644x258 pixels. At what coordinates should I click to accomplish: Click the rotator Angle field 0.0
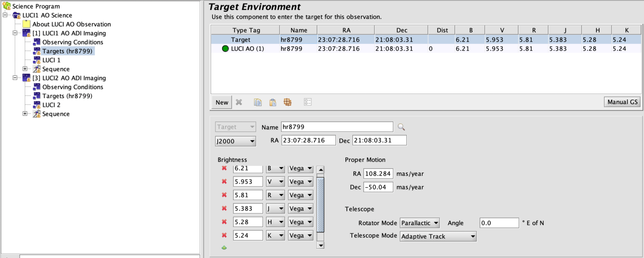click(499, 223)
